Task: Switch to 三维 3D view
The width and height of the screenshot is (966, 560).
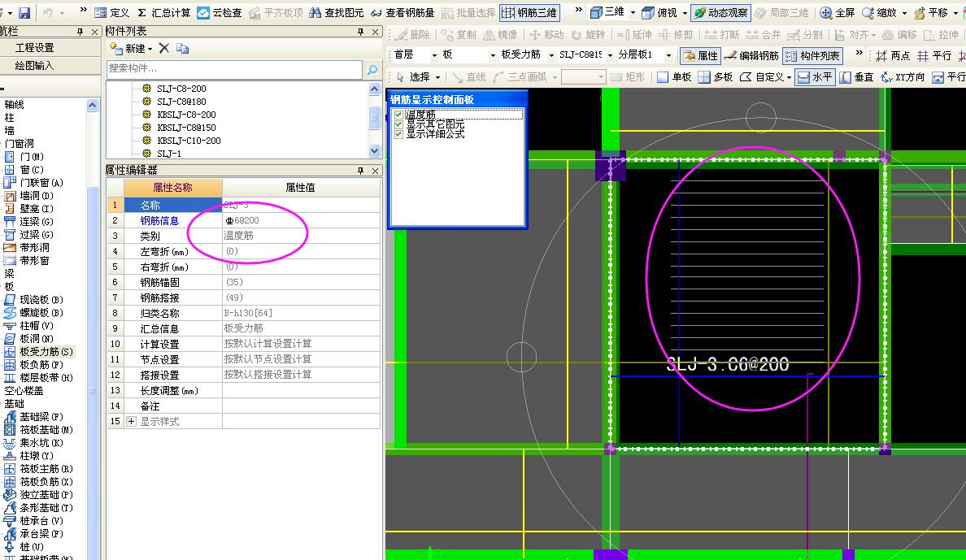Action: (607, 12)
